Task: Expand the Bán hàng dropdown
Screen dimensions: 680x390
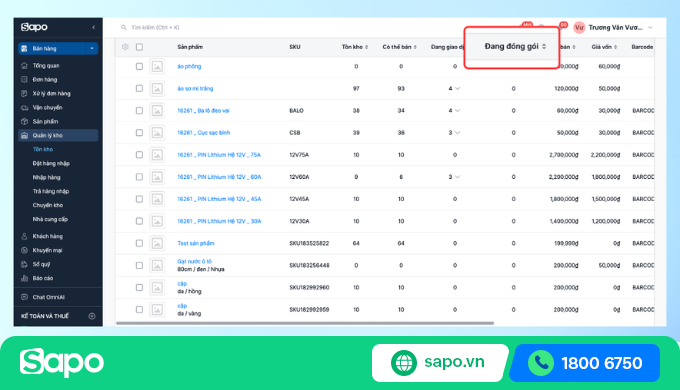Action: (92, 49)
